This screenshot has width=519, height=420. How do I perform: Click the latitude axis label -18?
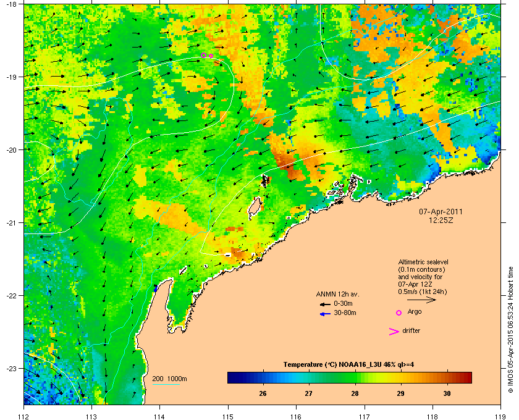pos(11,4)
